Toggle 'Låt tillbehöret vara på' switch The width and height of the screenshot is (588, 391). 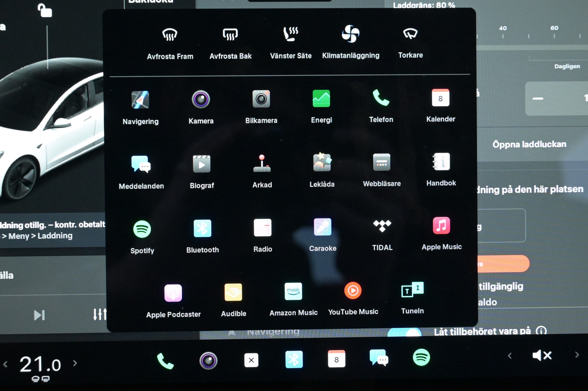coord(405,332)
